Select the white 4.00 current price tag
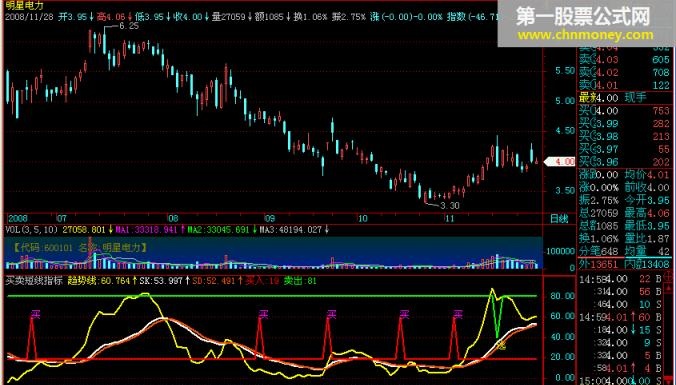 [560, 162]
